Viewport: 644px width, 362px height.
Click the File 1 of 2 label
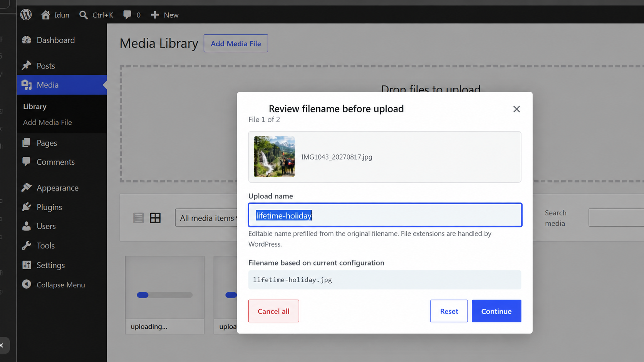click(264, 120)
